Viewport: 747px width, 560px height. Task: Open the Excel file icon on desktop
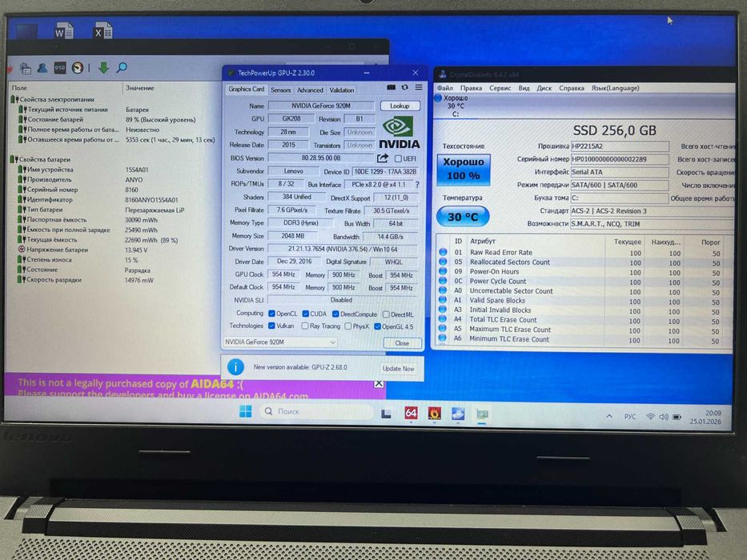tap(103, 30)
